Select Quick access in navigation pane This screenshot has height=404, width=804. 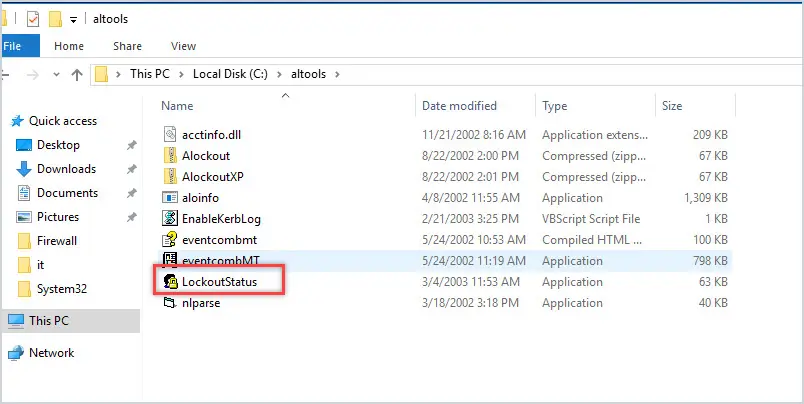pyautogui.click(x=63, y=121)
